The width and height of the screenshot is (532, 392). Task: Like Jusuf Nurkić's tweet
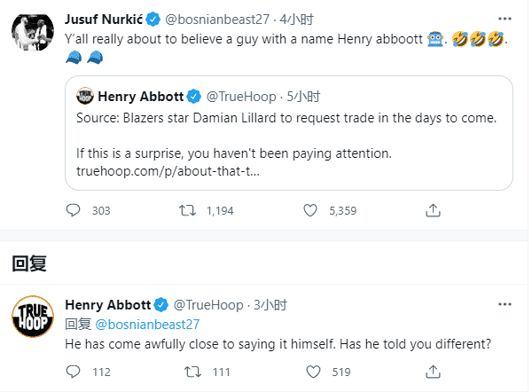310,211
